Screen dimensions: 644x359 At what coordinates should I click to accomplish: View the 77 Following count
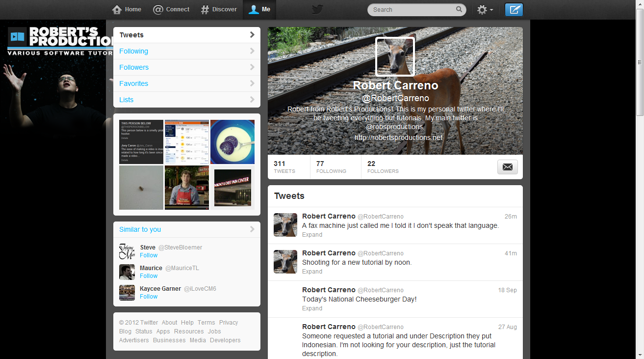331,167
